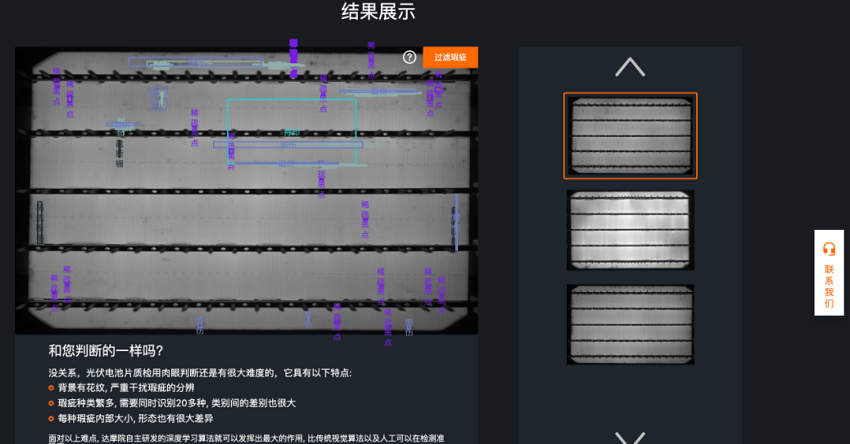Click the main annotated solar cell image
Viewport: 850px width, 444px height.
[246, 190]
